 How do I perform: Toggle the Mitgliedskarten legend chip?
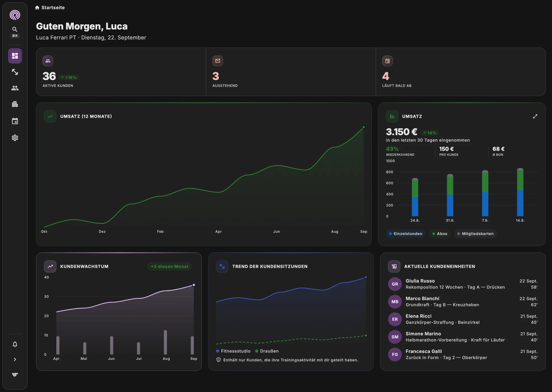tap(475, 234)
